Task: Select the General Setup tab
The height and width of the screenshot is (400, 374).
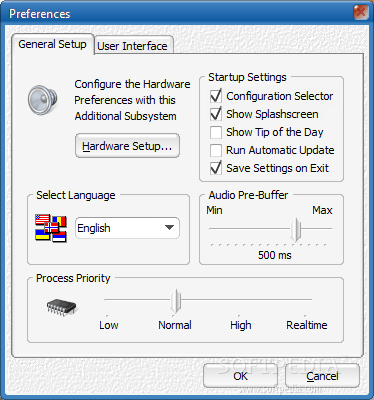Action: pos(53,44)
